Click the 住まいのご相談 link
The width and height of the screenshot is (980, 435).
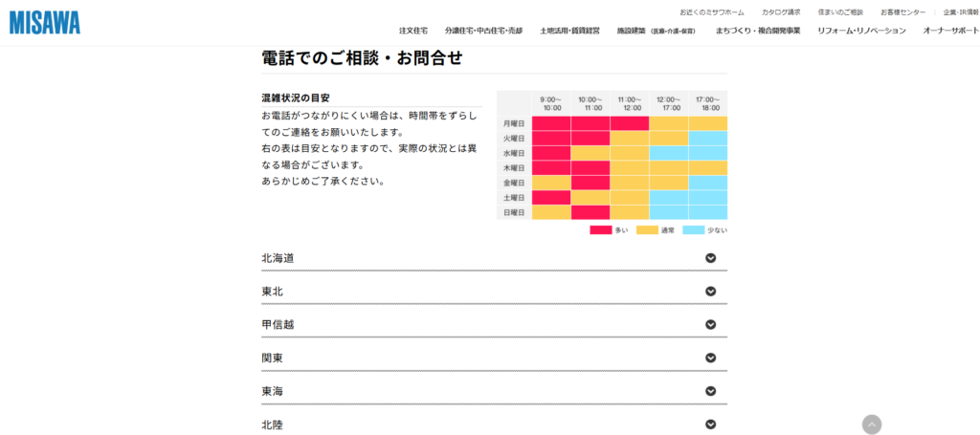coord(840,12)
